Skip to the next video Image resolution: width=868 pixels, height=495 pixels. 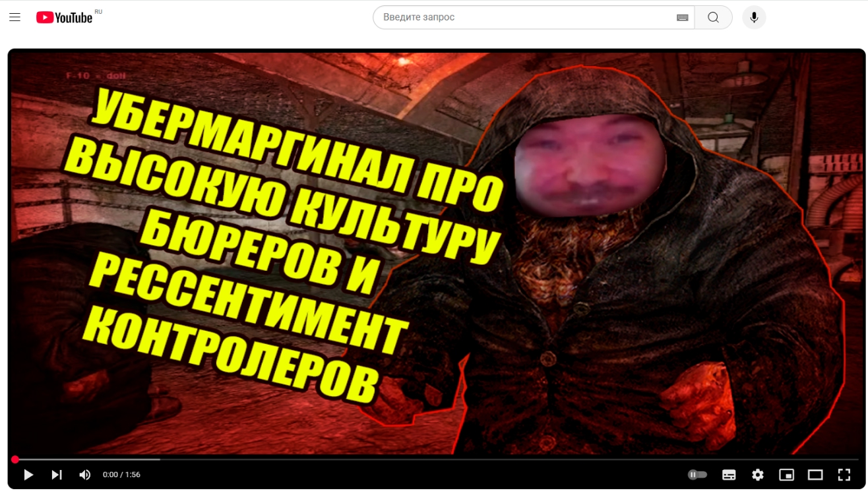(57, 475)
